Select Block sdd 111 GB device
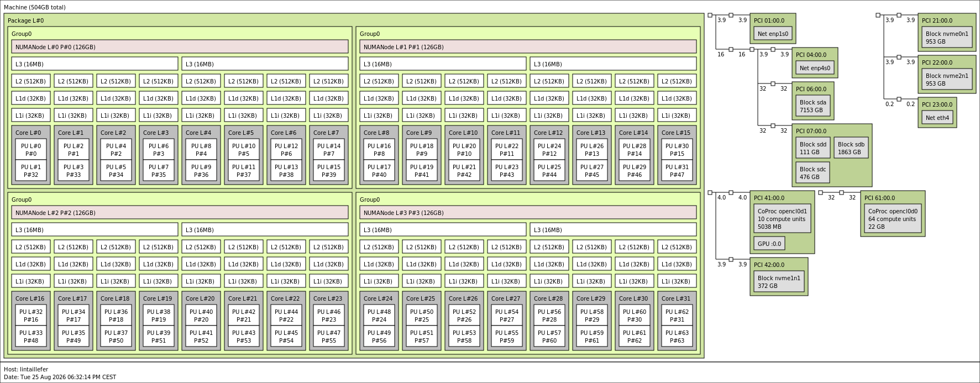 point(813,148)
